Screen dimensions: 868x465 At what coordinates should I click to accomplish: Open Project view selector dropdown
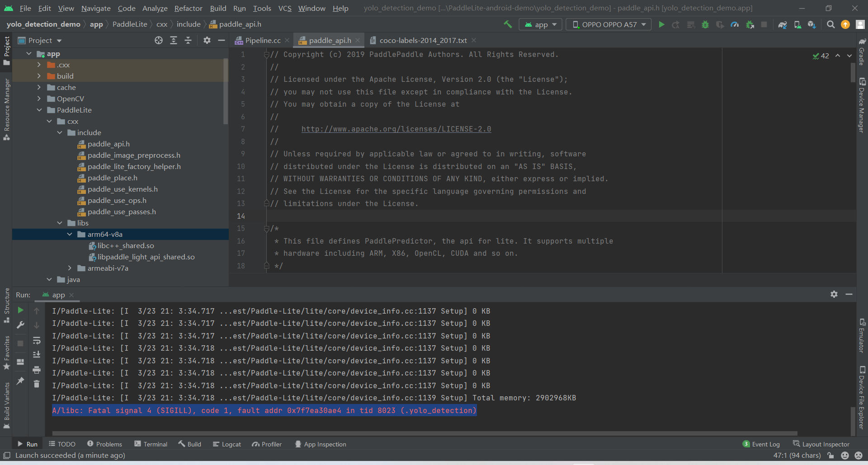[x=40, y=41]
